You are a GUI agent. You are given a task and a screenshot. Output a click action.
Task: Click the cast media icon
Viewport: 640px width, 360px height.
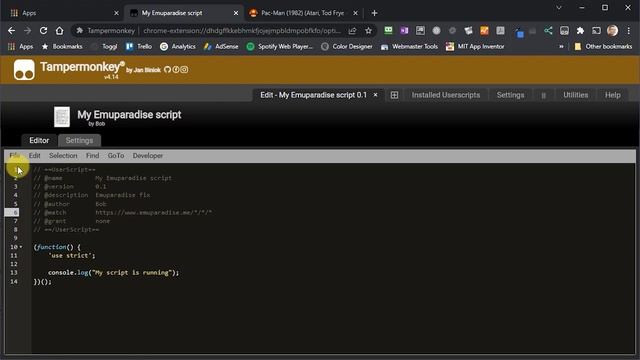pos(596,30)
